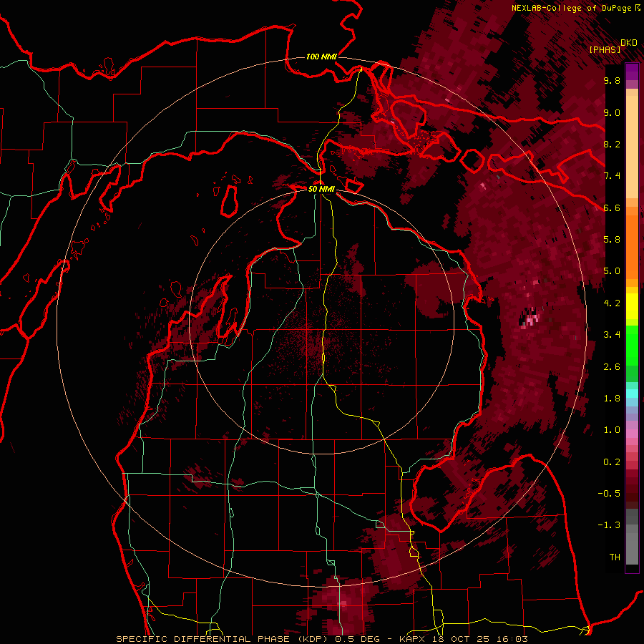Click the DKD label above the color scale
The height and width of the screenshot is (644, 644).
click(629, 43)
